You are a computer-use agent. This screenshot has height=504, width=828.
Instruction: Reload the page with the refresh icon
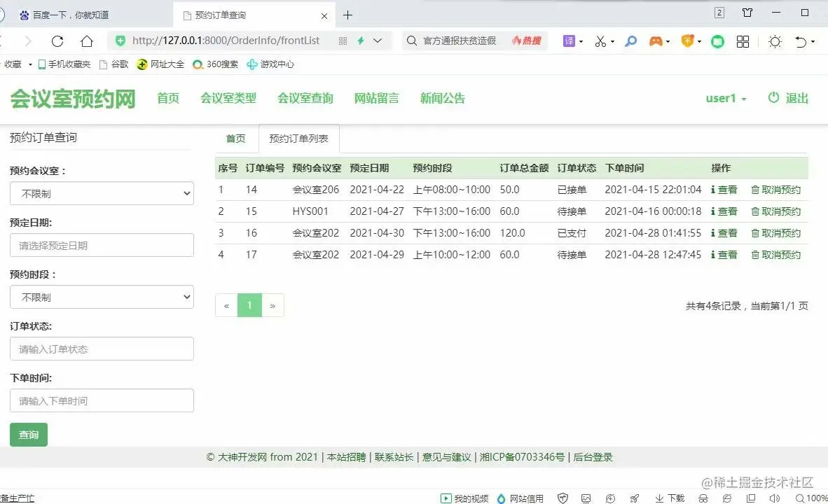coord(57,41)
